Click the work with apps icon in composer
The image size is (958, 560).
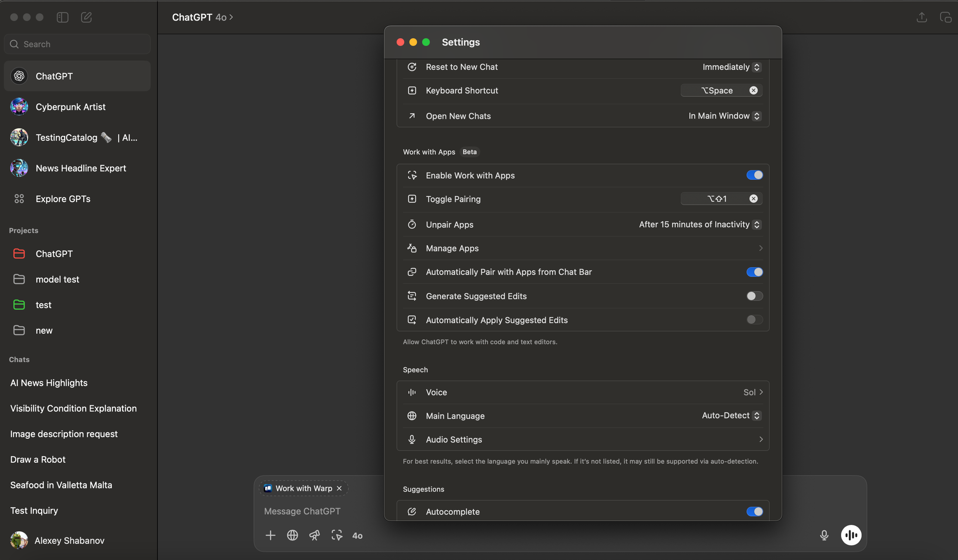point(337,536)
